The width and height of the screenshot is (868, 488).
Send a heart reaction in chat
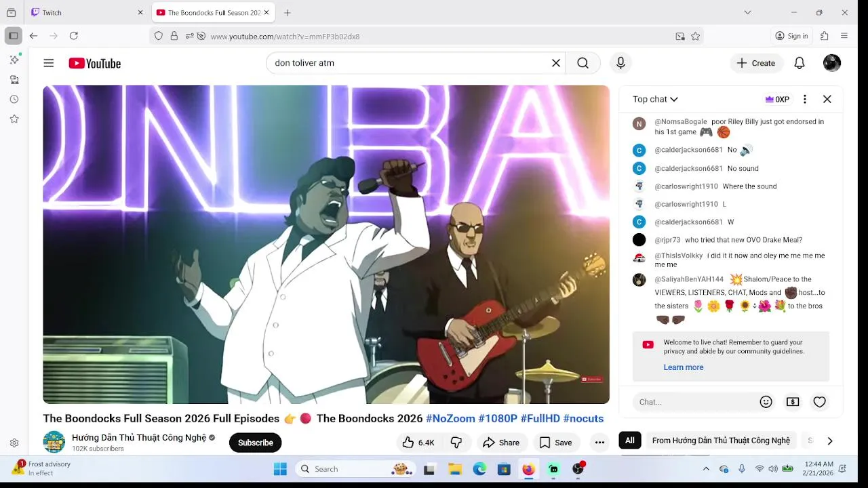click(x=820, y=402)
